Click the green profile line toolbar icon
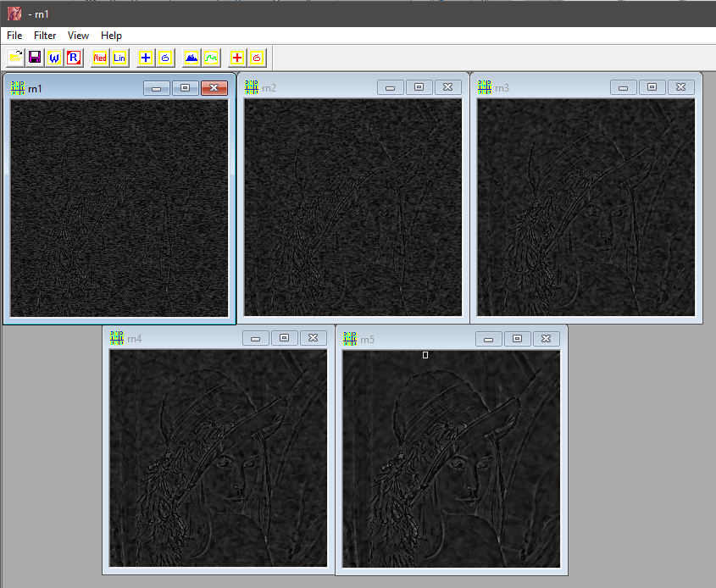The width and height of the screenshot is (716, 588). coord(211,58)
